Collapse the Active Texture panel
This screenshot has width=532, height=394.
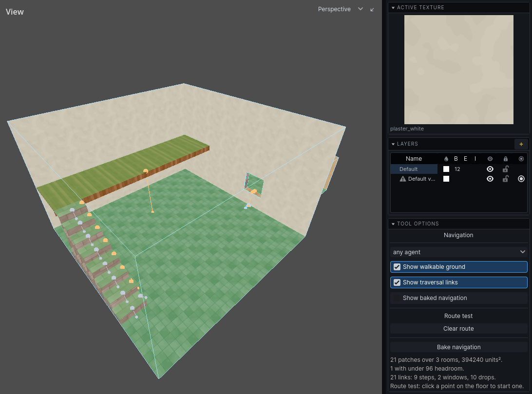point(393,7)
